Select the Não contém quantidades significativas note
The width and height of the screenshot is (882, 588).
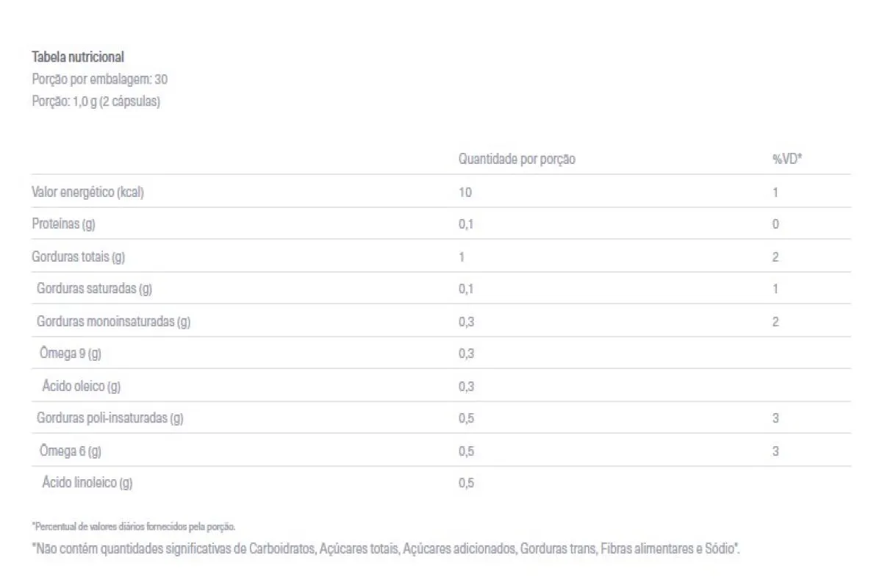pyautogui.click(x=386, y=549)
